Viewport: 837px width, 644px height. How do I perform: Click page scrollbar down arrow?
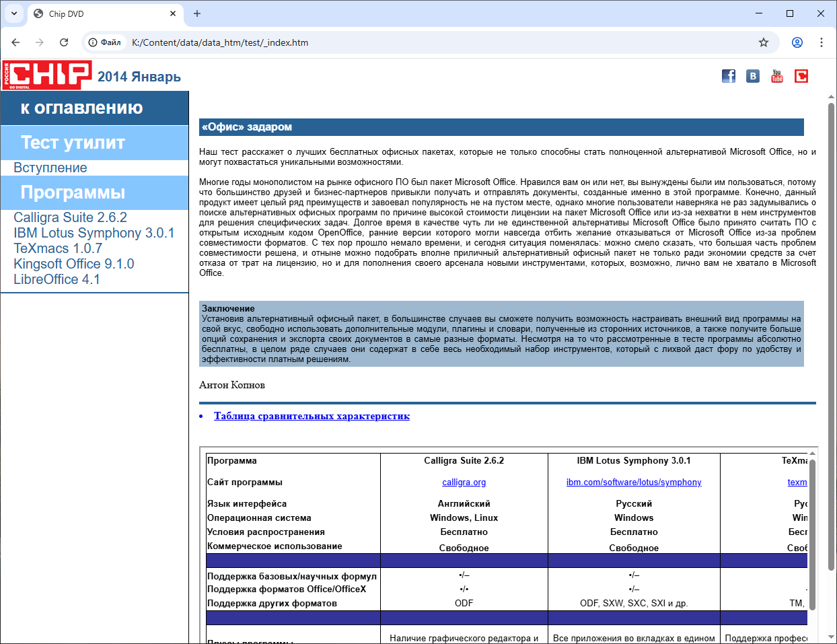pyautogui.click(x=831, y=637)
